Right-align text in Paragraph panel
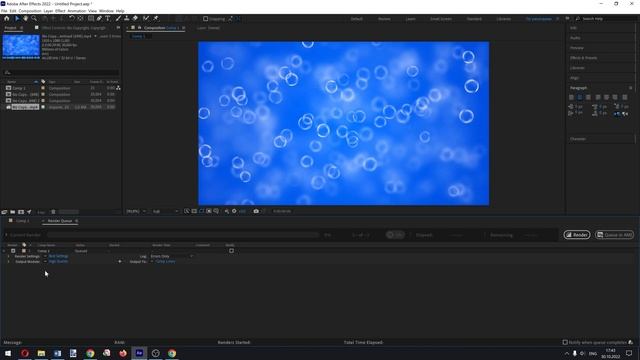This screenshot has width=640, height=360. click(x=588, y=97)
